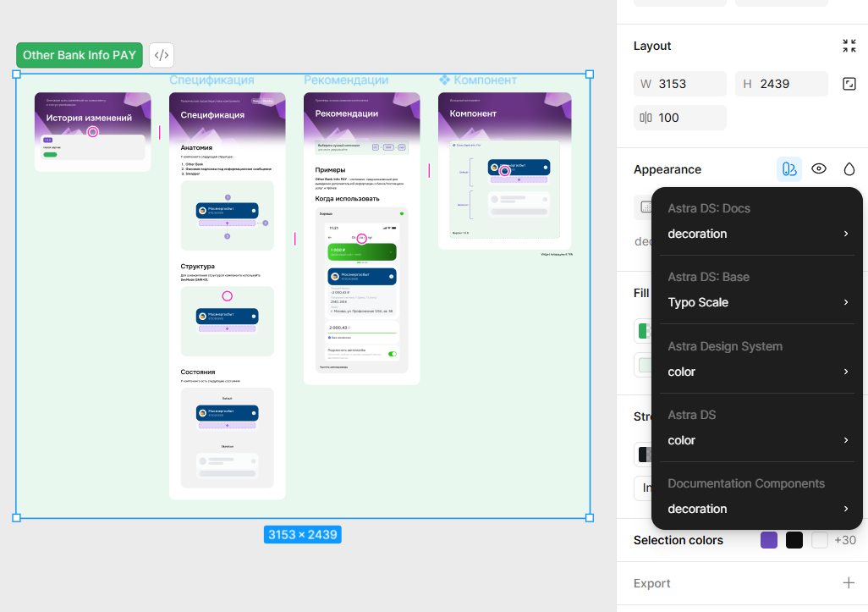
Task: Click the Appearance section heading
Action: tap(667, 169)
